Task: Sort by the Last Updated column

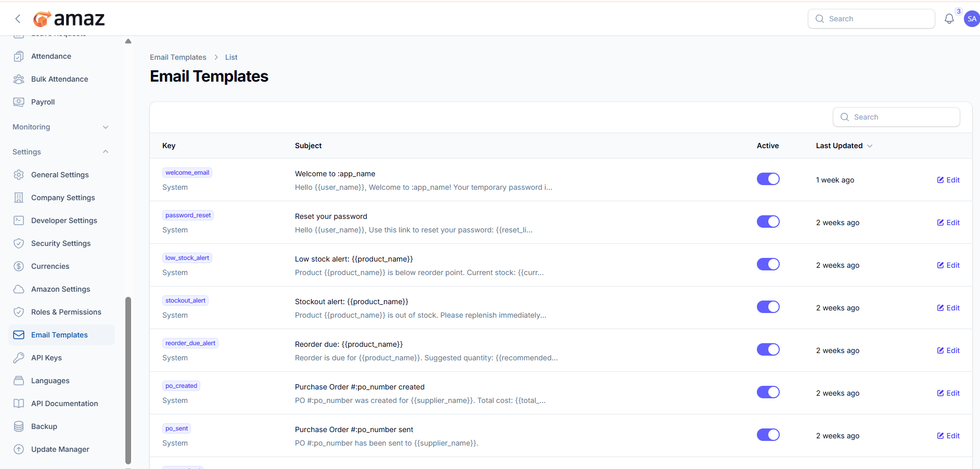Action: (x=844, y=146)
